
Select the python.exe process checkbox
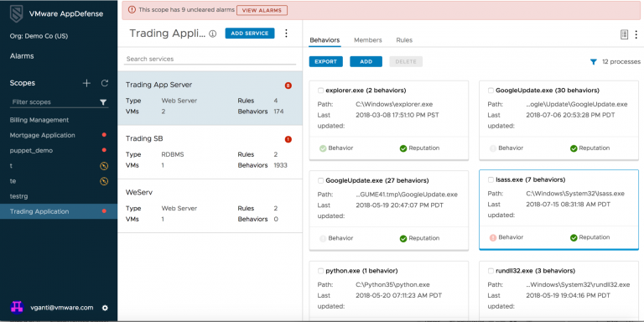(321, 271)
